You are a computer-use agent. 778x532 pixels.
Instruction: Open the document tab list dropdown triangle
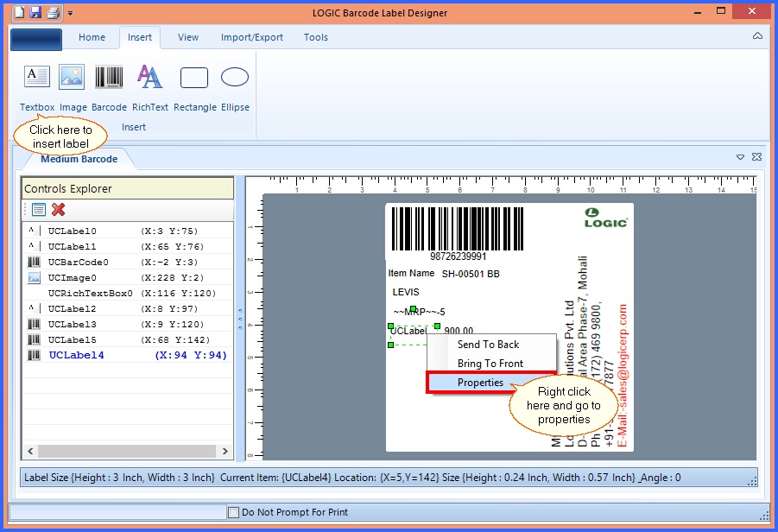pos(740,157)
